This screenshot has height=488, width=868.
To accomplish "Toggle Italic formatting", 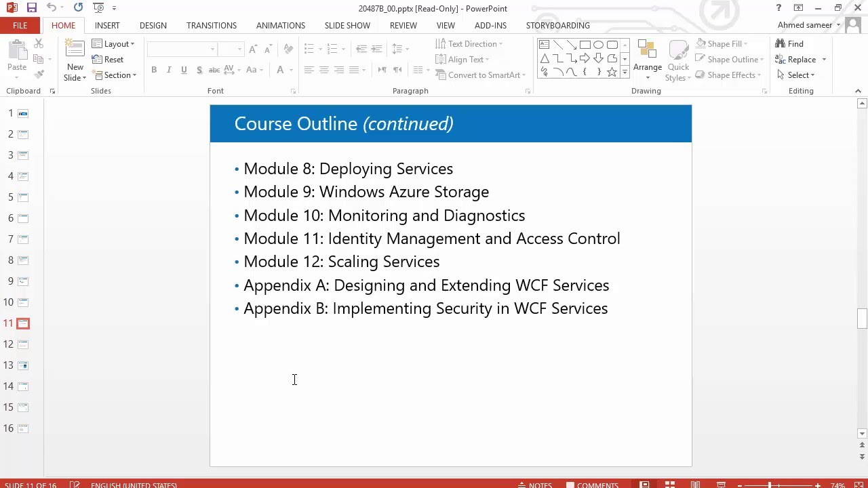I will 169,70.
